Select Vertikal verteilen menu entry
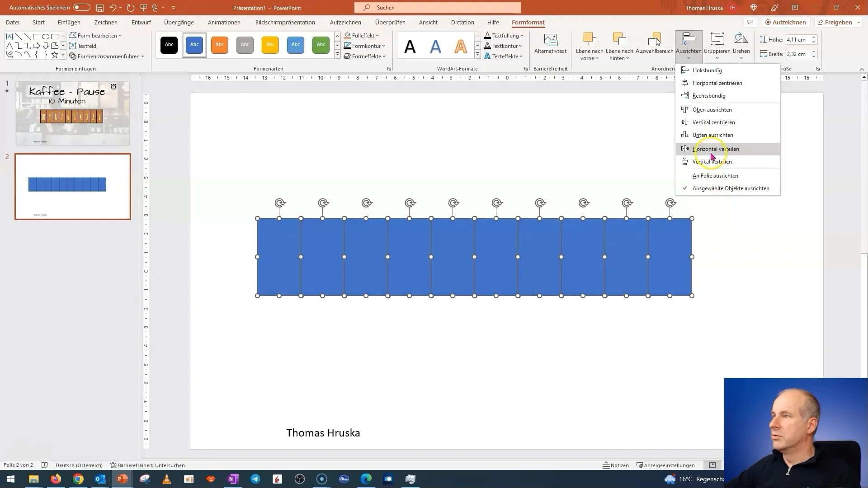 point(728,161)
